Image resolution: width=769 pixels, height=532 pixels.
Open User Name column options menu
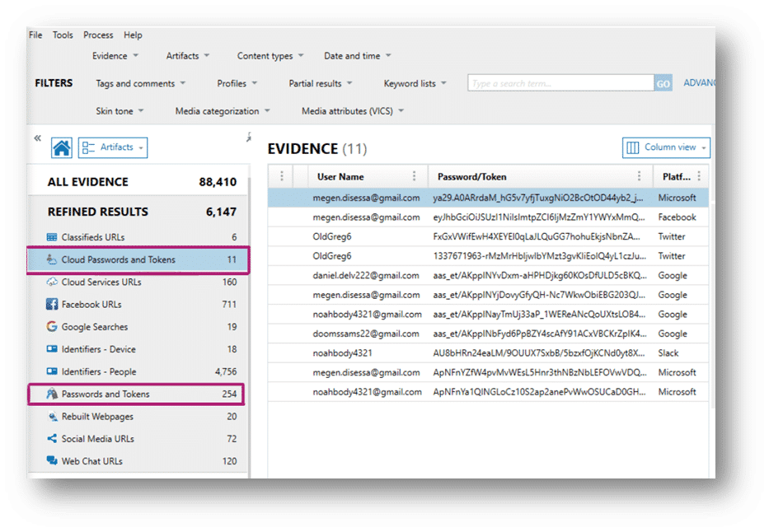tap(414, 176)
